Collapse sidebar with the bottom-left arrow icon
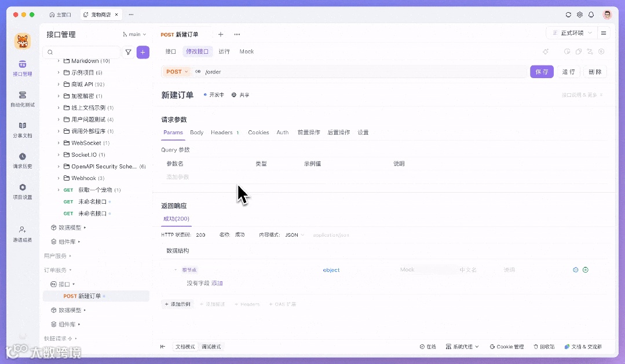This screenshot has height=364, width=625. pos(163,347)
